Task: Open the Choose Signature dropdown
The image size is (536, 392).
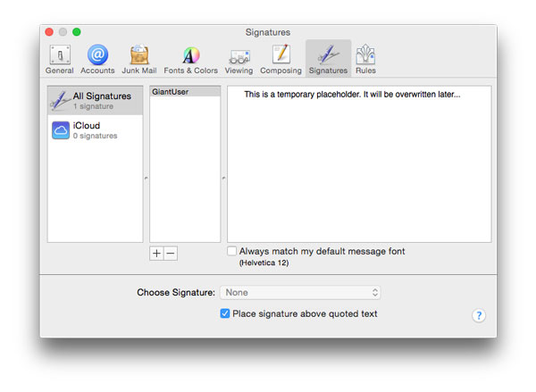Action: (301, 293)
